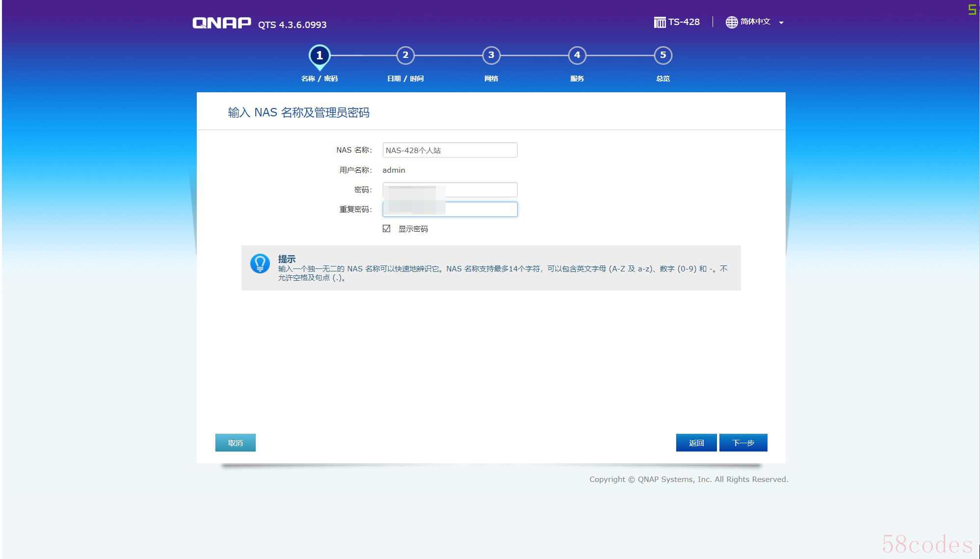Select step 4 circle in wizard
This screenshot has width=980, height=559.
[577, 55]
